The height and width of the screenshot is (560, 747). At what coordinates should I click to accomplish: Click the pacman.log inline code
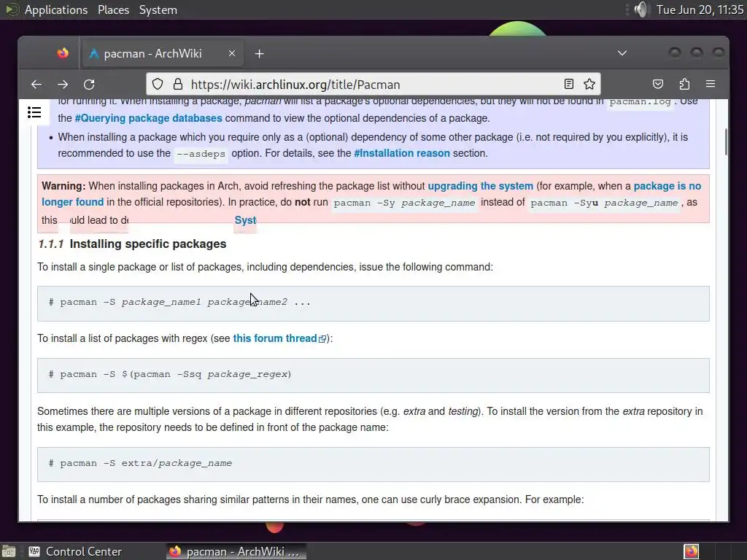click(640, 102)
